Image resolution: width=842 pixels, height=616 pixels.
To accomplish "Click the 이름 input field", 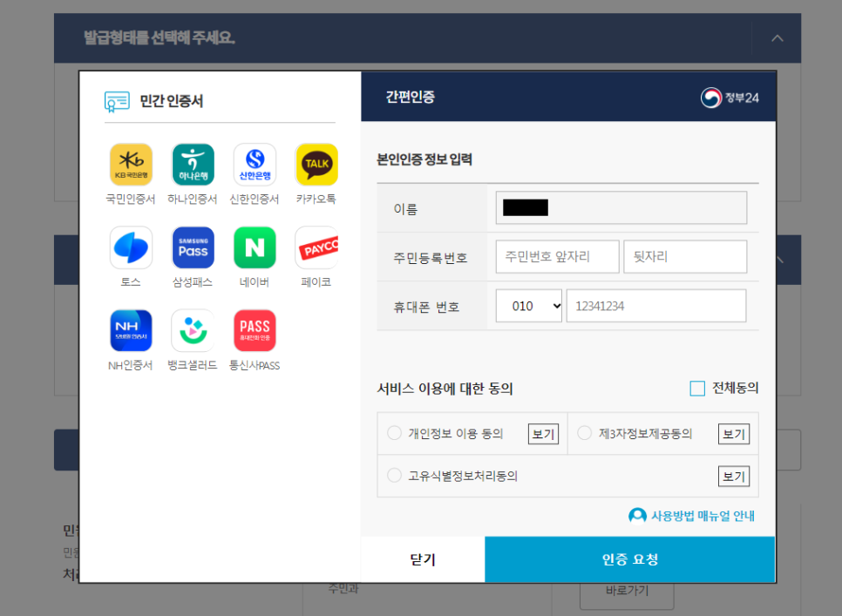I will tap(621, 207).
